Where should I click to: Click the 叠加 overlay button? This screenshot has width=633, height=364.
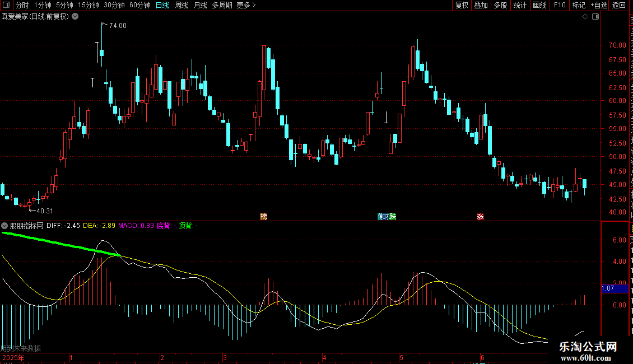coord(481,5)
